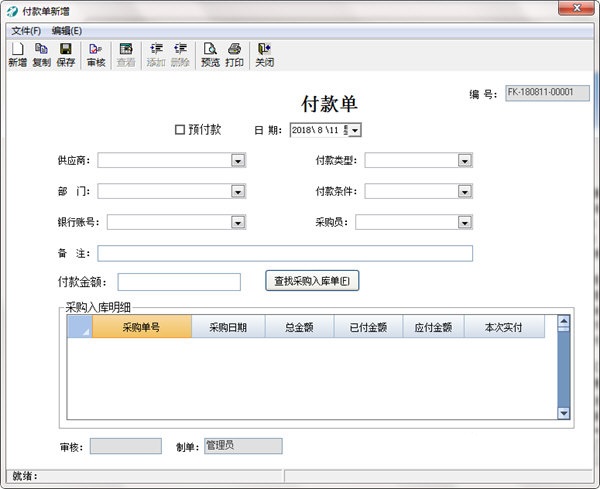The width and height of the screenshot is (600, 489).
Task: Sort by 采购单号 column header
Action: (141, 327)
